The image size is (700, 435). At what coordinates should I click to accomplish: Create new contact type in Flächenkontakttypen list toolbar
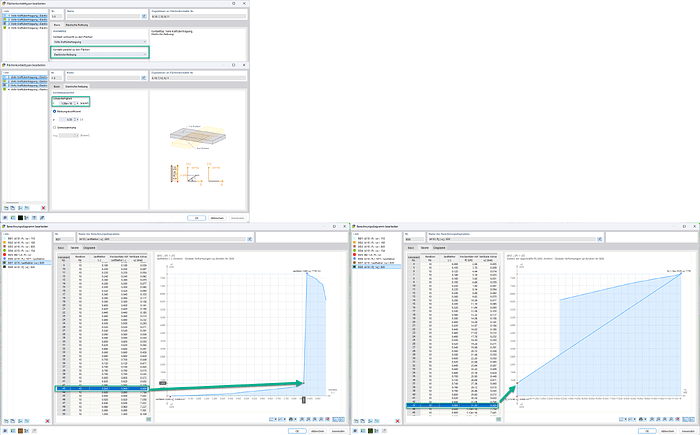click(x=6, y=208)
